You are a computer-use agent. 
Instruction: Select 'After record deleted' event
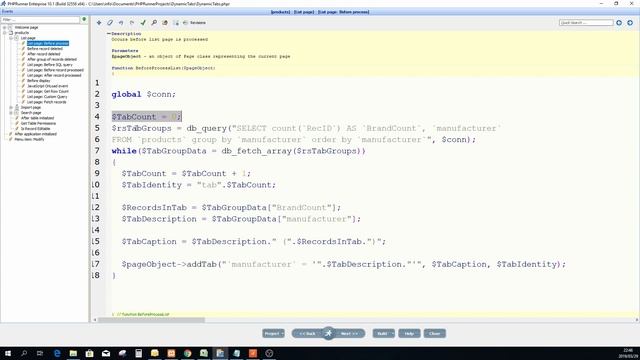(x=44, y=54)
